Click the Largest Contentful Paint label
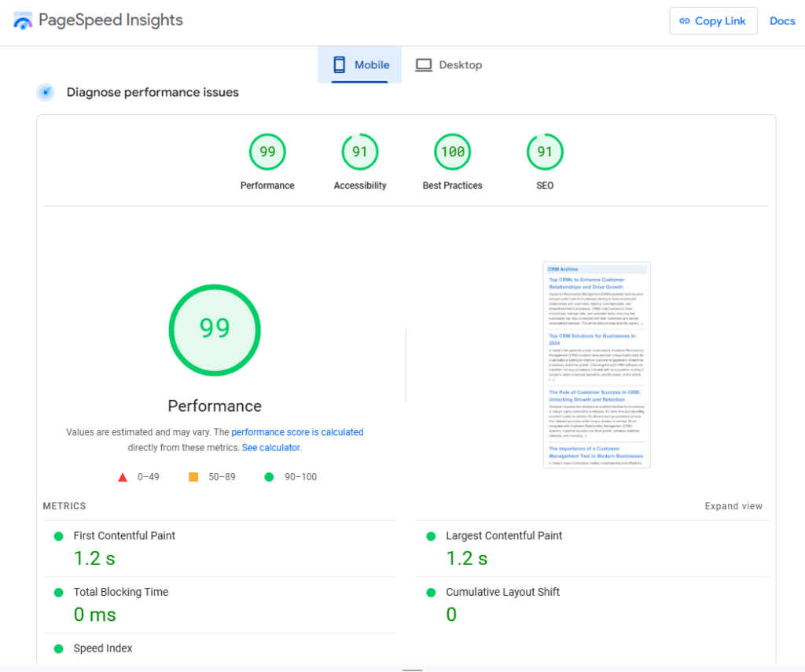The width and height of the screenshot is (805, 672). 504,536
